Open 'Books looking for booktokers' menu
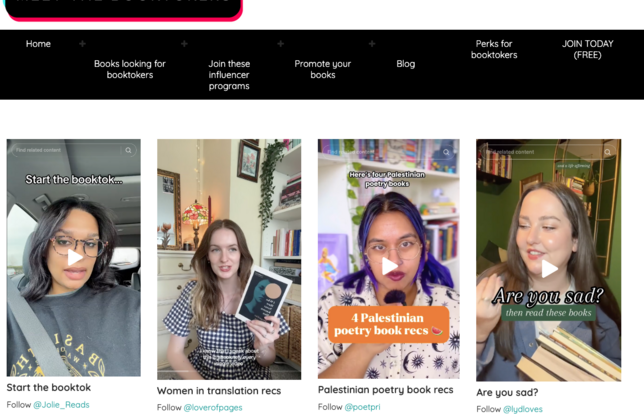The height and width of the screenshot is (414, 644). [x=130, y=69]
